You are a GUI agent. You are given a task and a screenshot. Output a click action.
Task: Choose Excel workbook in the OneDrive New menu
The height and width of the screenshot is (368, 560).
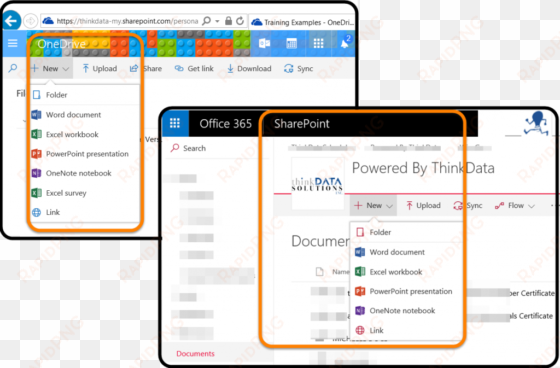[85, 134]
